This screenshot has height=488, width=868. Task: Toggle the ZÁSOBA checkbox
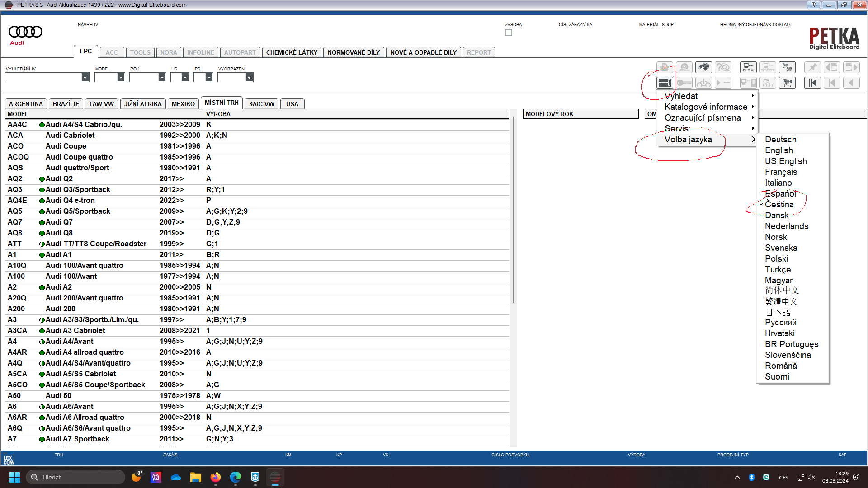pyautogui.click(x=509, y=33)
